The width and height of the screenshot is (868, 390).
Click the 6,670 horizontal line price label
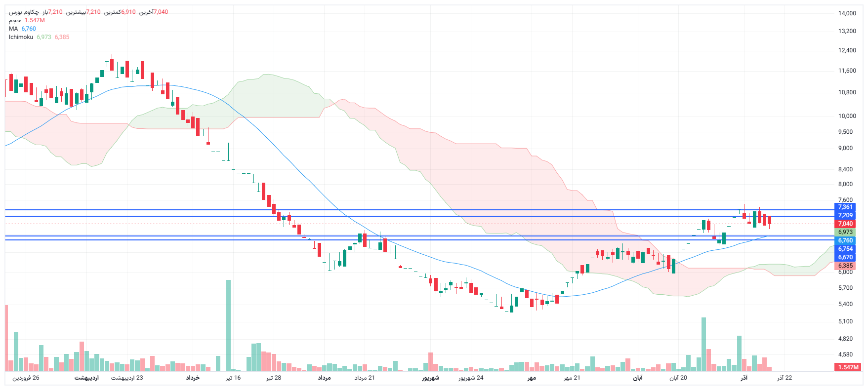tap(845, 257)
